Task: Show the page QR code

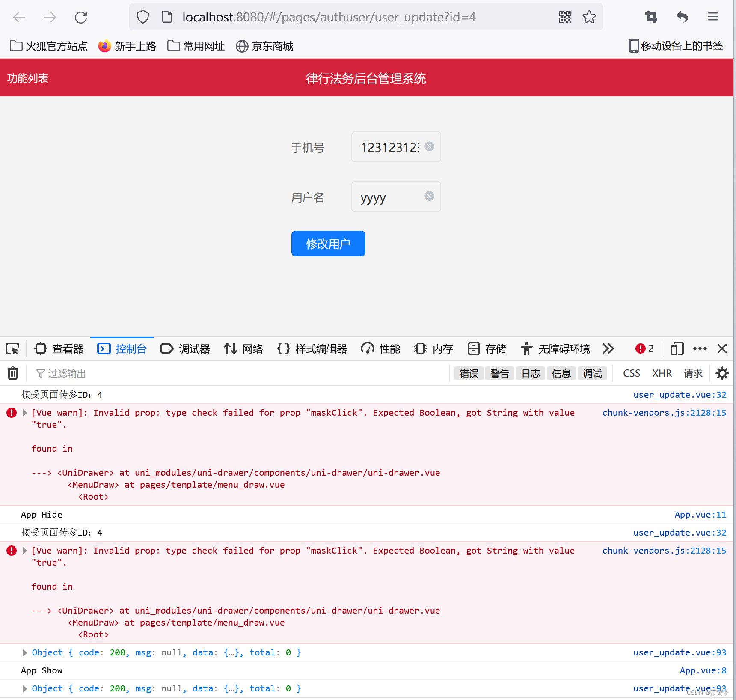Action: [565, 17]
